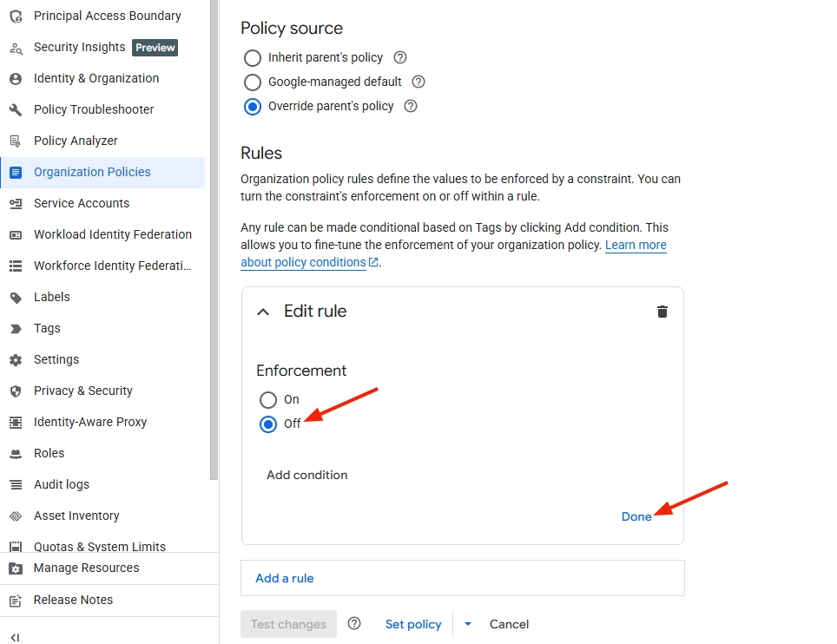Click Add a rule
837x644 pixels.
[285, 578]
